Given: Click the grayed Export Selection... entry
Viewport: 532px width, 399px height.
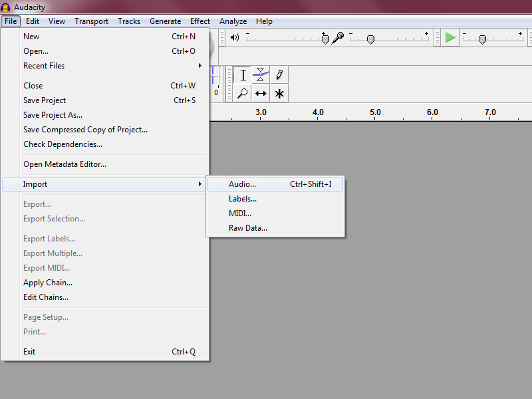Looking at the screenshot, I should click(x=105, y=219).
